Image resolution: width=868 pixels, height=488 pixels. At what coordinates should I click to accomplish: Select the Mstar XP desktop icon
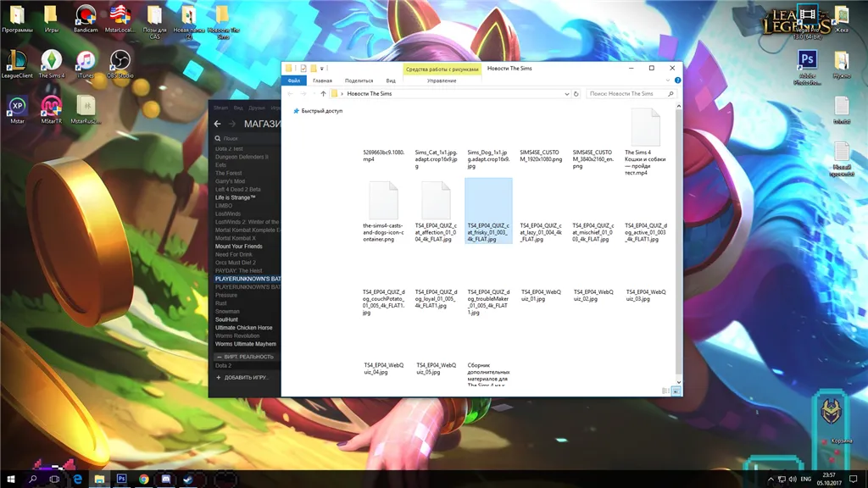point(17,109)
